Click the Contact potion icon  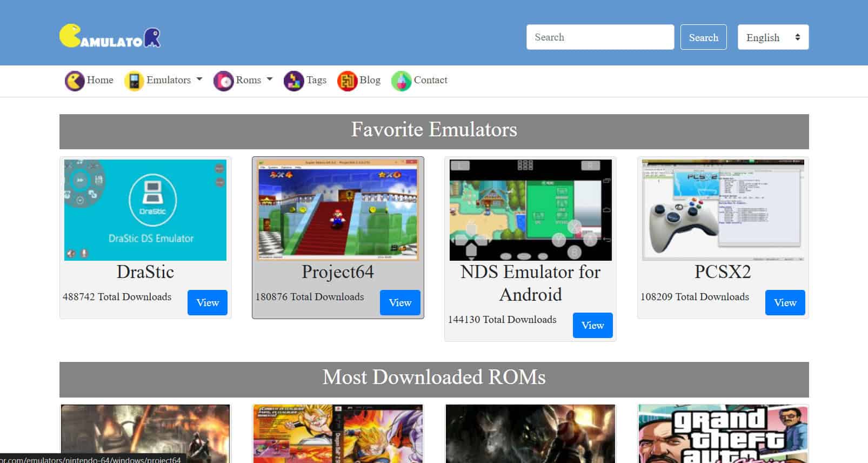coord(401,81)
